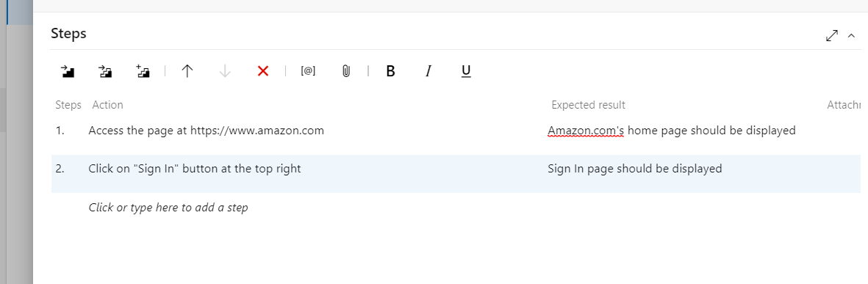Click the Insert shared steps icon

click(105, 71)
